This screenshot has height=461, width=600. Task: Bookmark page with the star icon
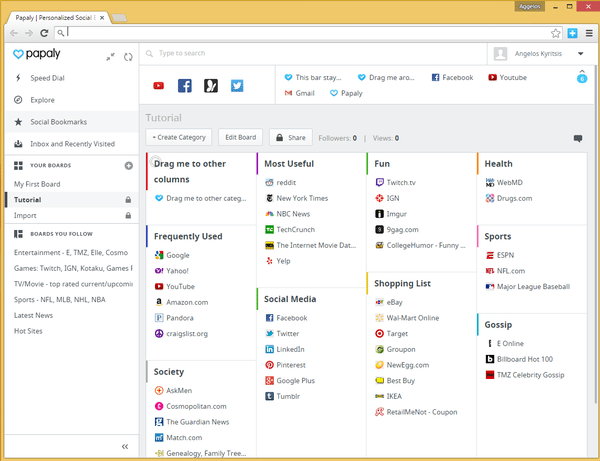[x=556, y=33]
